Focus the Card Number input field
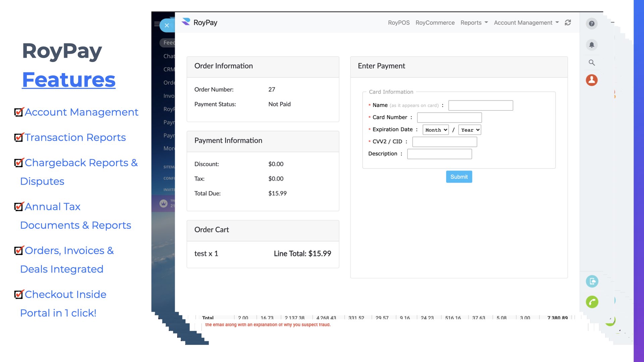This screenshot has width=644, height=362. tap(449, 118)
